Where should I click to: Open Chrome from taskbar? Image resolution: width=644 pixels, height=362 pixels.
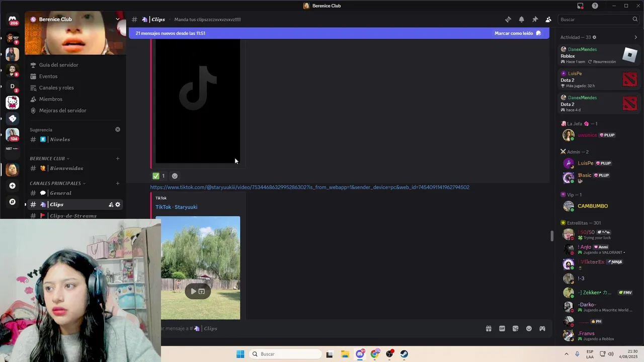[x=374, y=354]
